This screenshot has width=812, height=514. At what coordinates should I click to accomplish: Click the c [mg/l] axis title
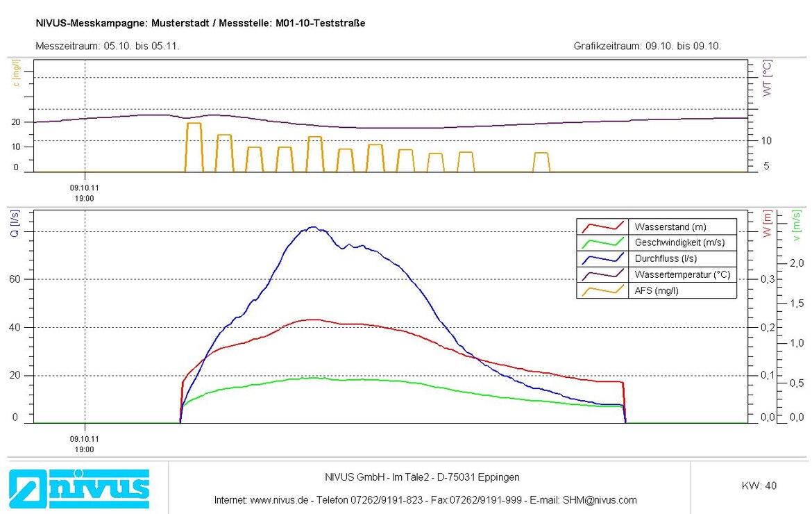pos(16,74)
